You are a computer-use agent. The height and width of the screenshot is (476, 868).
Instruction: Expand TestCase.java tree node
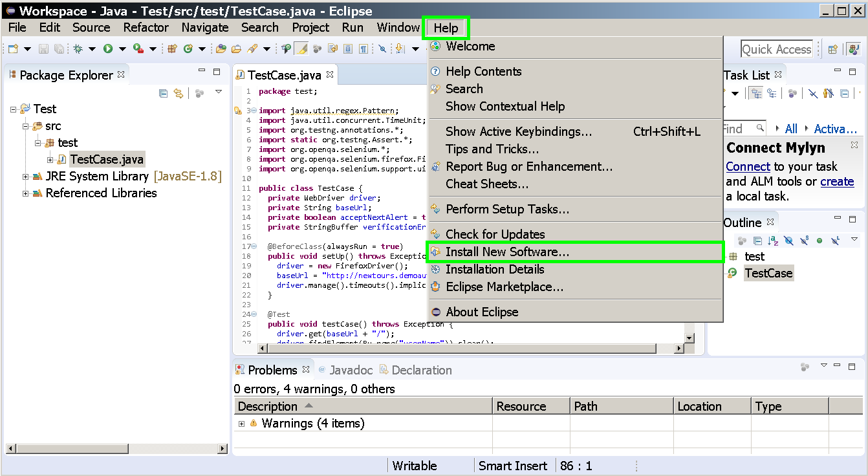50,159
